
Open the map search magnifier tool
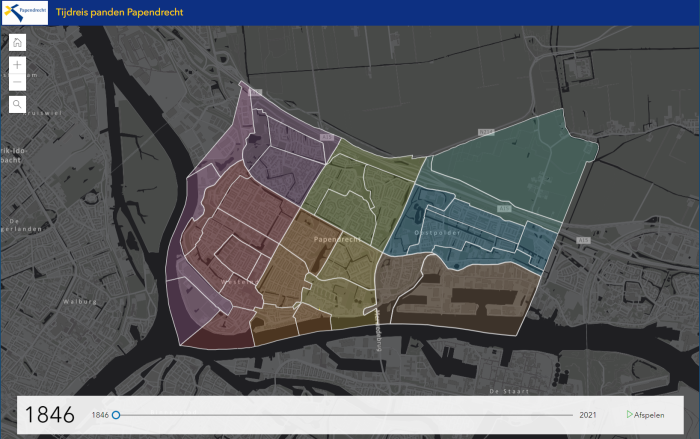(x=18, y=104)
